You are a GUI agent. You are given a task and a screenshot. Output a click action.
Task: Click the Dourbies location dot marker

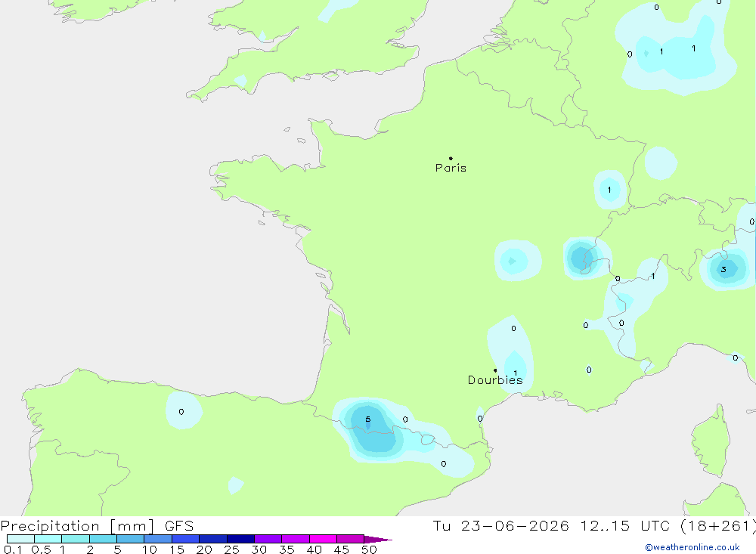point(495,370)
